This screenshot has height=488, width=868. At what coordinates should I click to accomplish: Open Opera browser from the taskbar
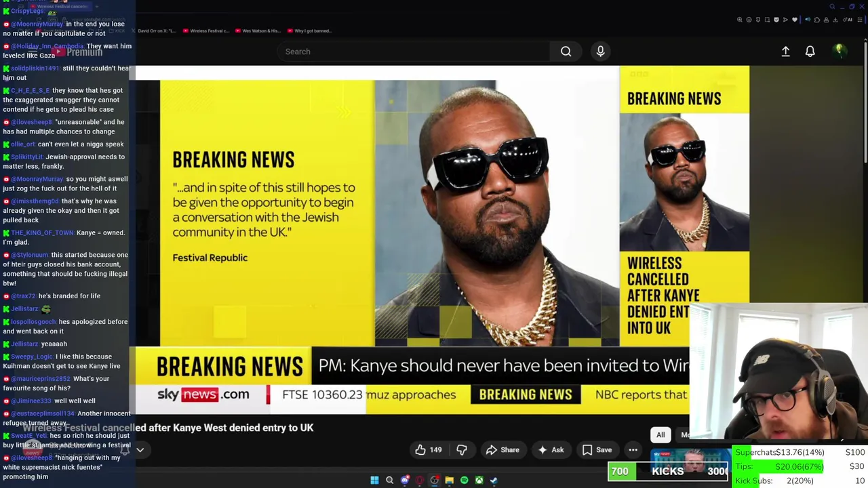click(x=420, y=480)
